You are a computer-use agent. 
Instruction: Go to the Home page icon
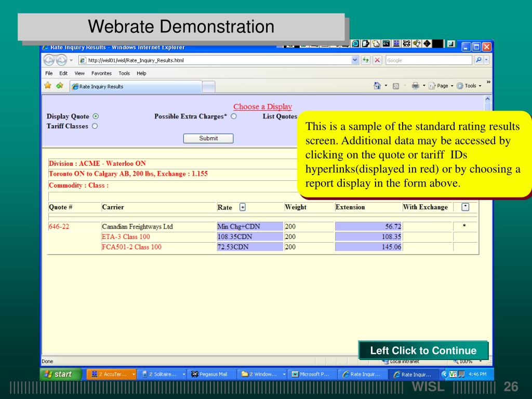(377, 86)
